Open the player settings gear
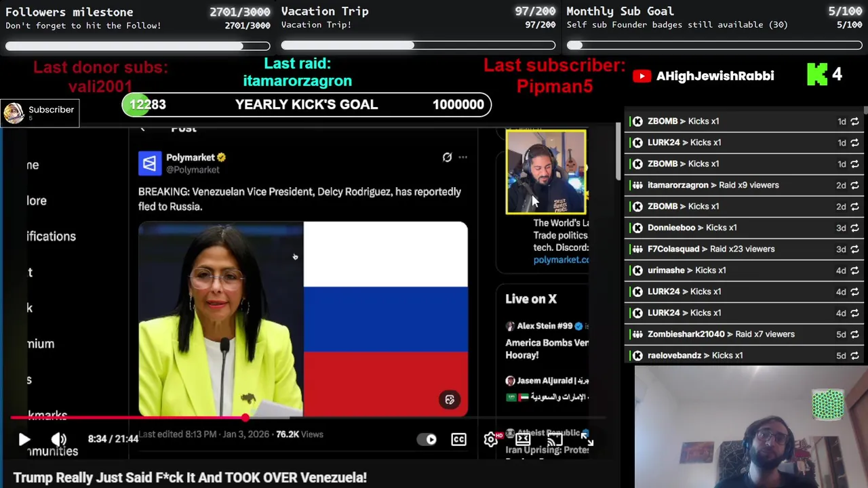The width and height of the screenshot is (868, 488). [x=491, y=439]
